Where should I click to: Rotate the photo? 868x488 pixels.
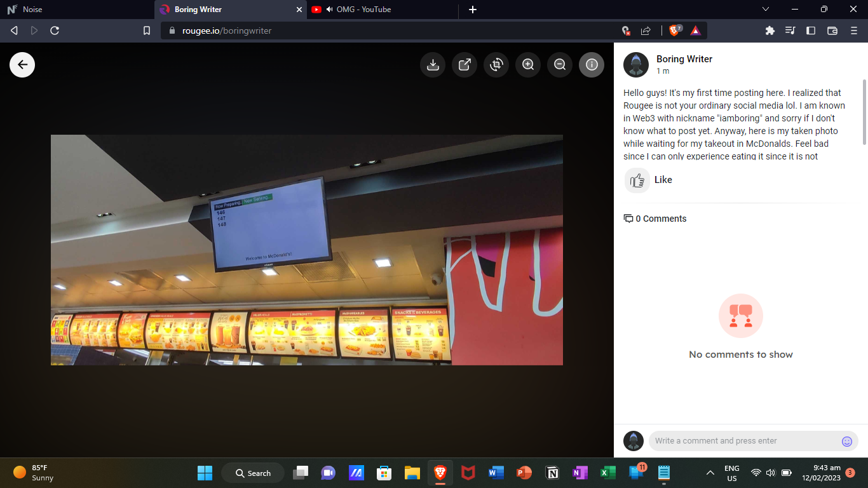tap(496, 64)
